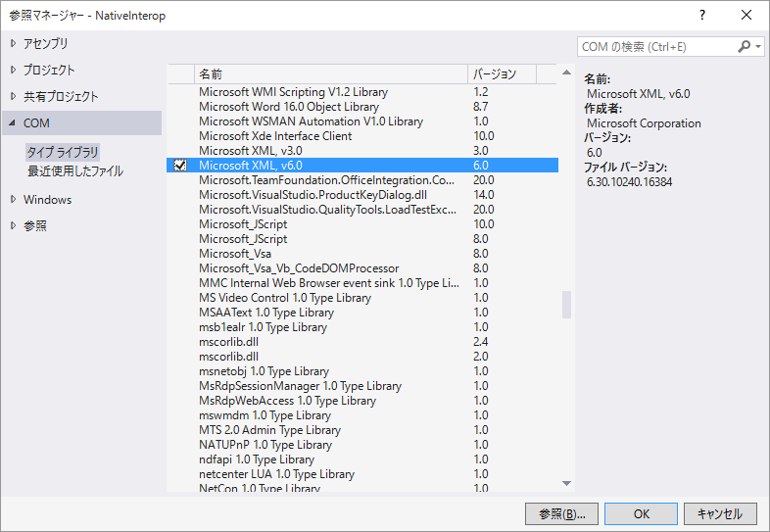Image resolution: width=770 pixels, height=532 pixels.
Task: Select MsRdpWebAccess 1.0 Type Library
Action: [362, 401]
